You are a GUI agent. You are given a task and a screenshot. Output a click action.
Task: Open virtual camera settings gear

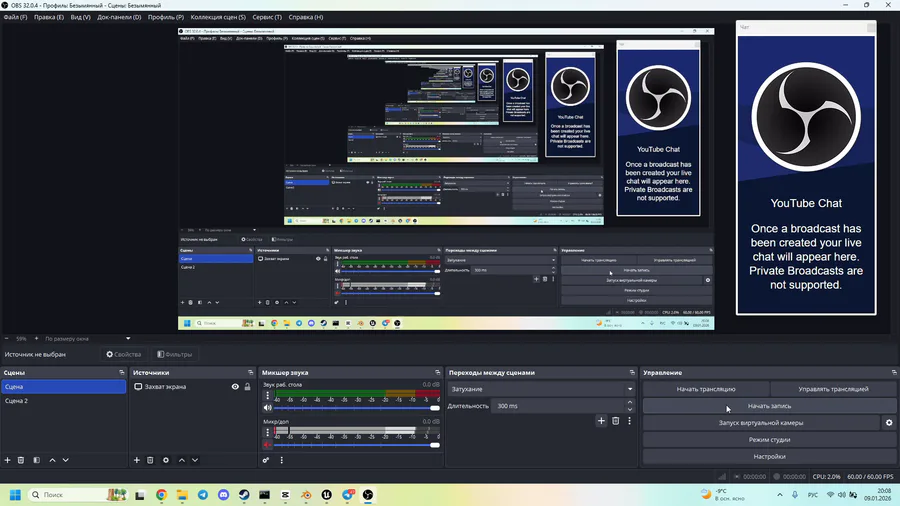click(889, 423)
